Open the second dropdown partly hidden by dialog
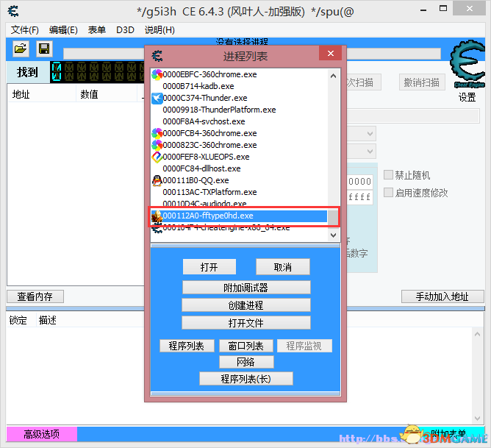 click(x=362, y=152)
